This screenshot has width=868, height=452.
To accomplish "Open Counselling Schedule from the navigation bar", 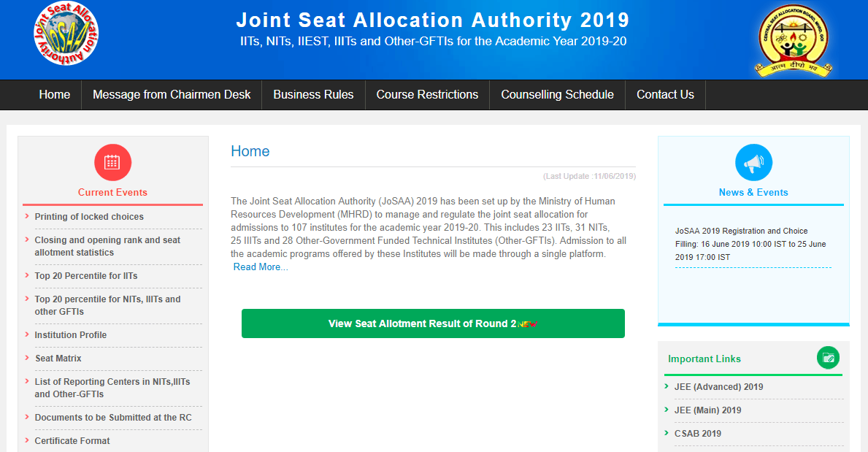I will click(557, 95).
